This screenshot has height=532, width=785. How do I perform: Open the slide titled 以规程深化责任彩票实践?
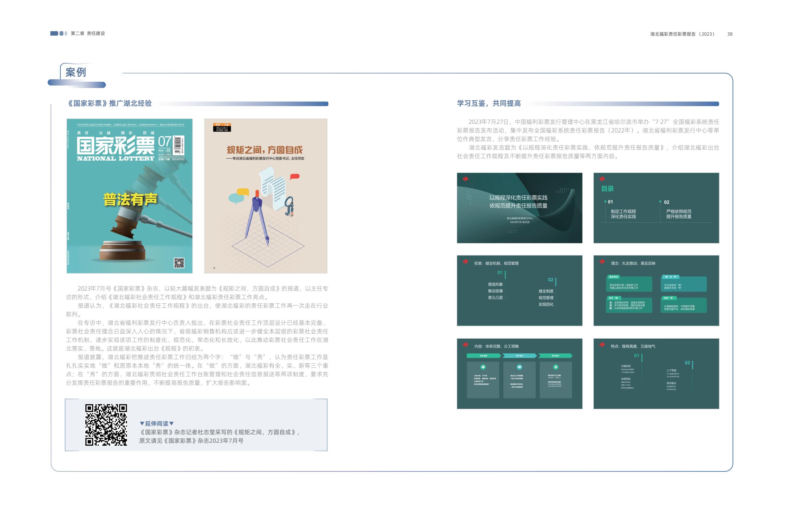pyautogui.click(x=520, y=208)
